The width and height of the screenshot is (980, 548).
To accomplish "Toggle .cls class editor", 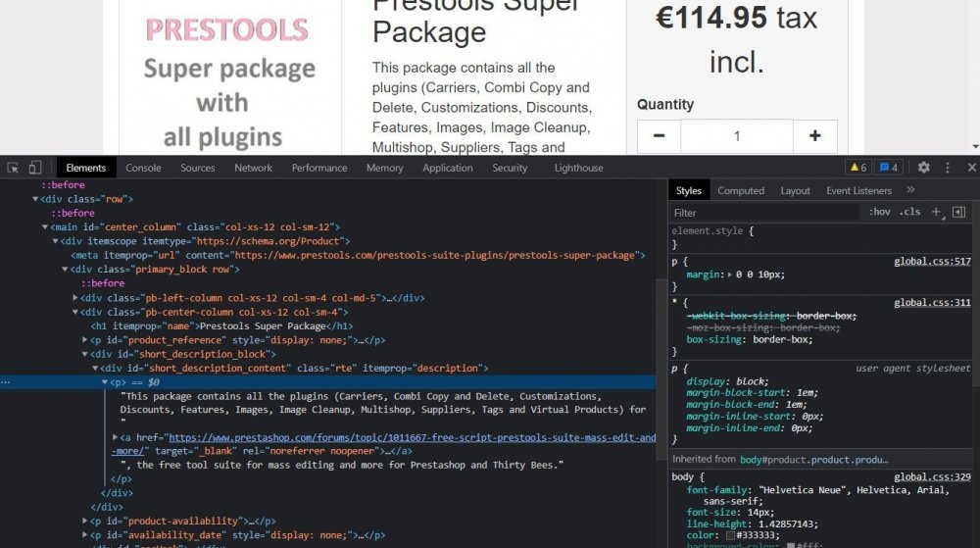I will click(x=909, y=212).
